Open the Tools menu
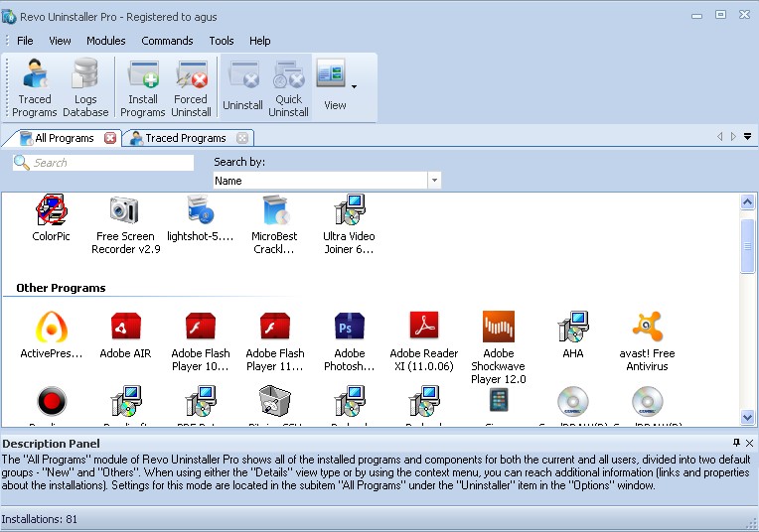The width and height of the screenshot is (759, 532). point(222,41)
